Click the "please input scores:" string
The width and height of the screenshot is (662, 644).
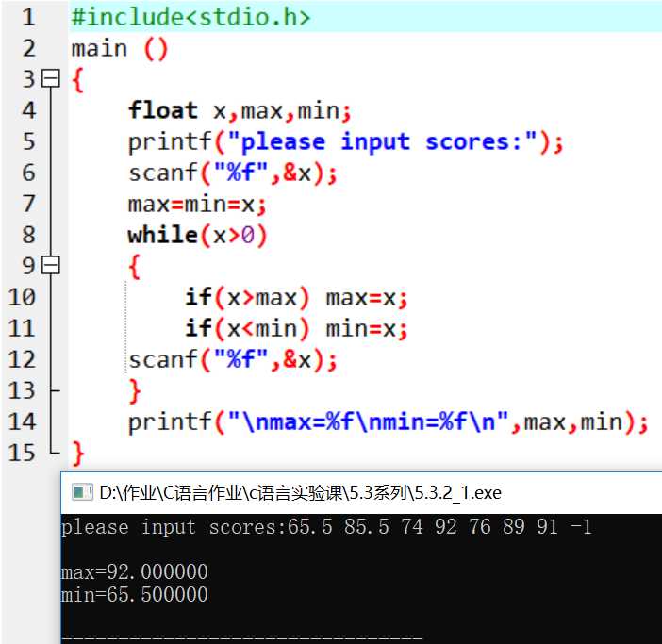[382, 141]
